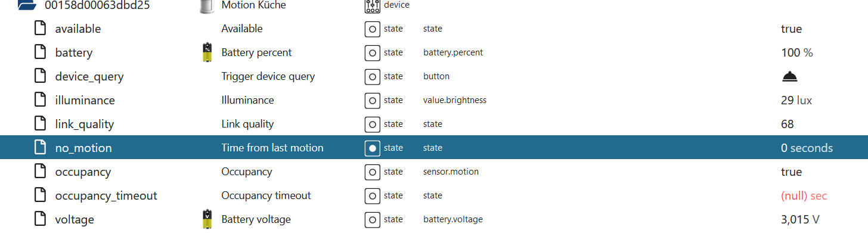This screenshot has height=233, width=868.
Task: Click the battery voltage icon
Action: pos(207,219)
